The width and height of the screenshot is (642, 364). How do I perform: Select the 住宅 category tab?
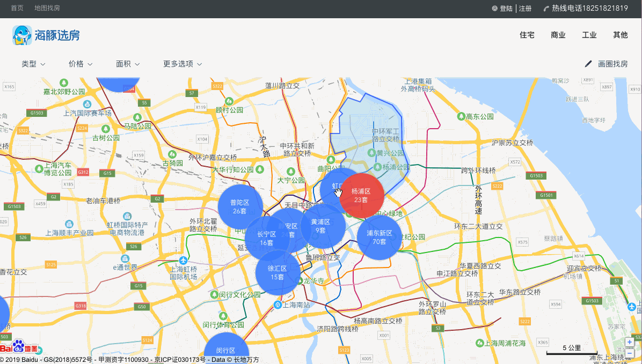[527, 35]
